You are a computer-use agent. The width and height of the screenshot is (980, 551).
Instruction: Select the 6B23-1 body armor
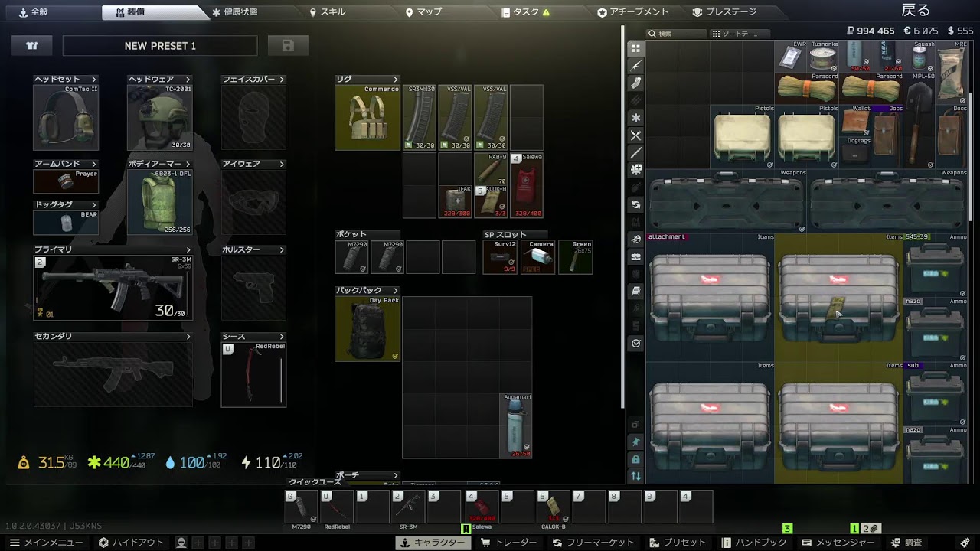pos(160,202)
